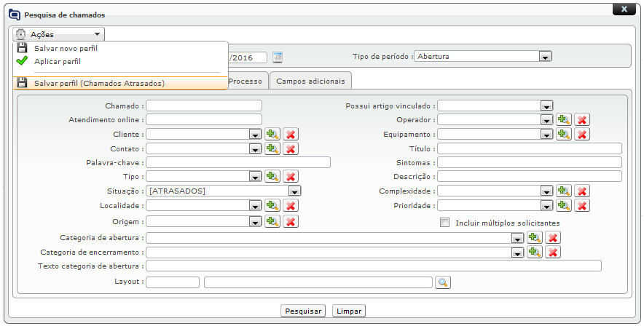Expand the Operador dropdown
The image size is (644, 326).
[x=546, y=120]
